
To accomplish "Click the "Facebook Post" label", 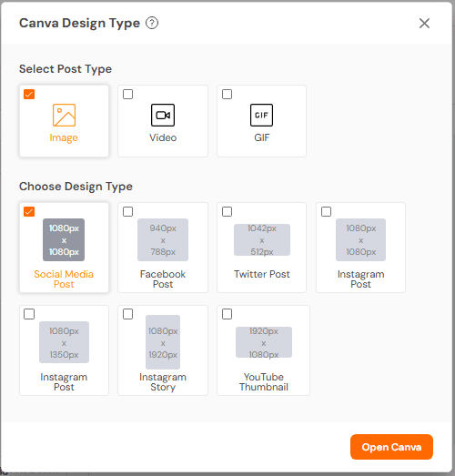I will click(163, 279).
